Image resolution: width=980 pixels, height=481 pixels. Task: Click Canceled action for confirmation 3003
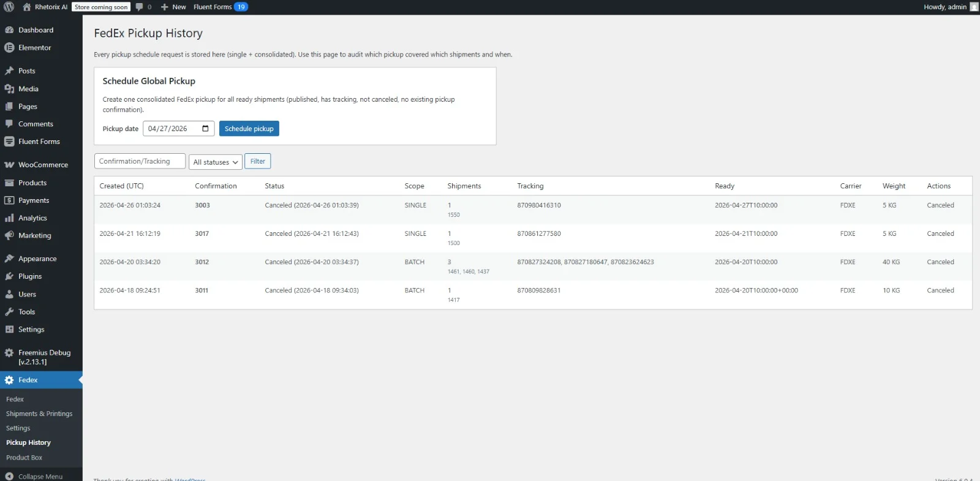[940, 205]
